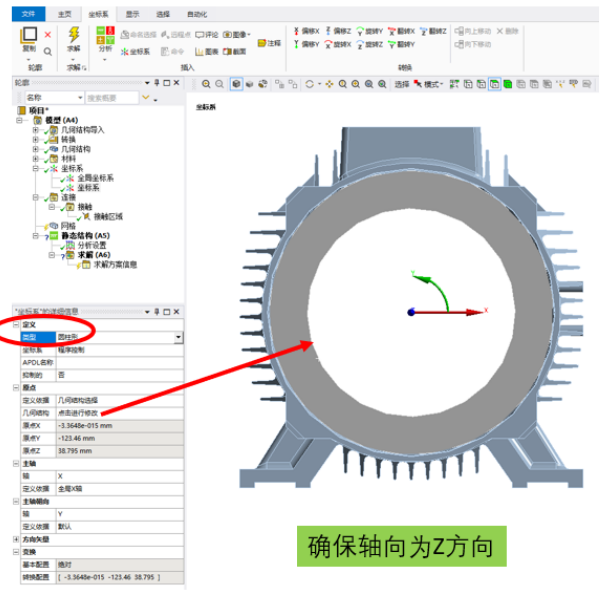
Task: Select 分析设置 in the tree
Action: [x=92, y=245]
